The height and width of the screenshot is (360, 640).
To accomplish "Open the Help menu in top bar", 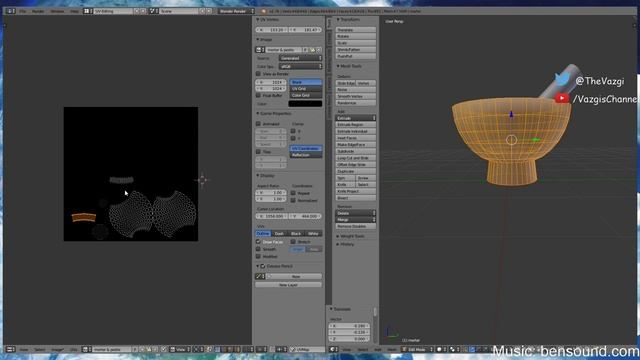I will click(x=74, y=11).
